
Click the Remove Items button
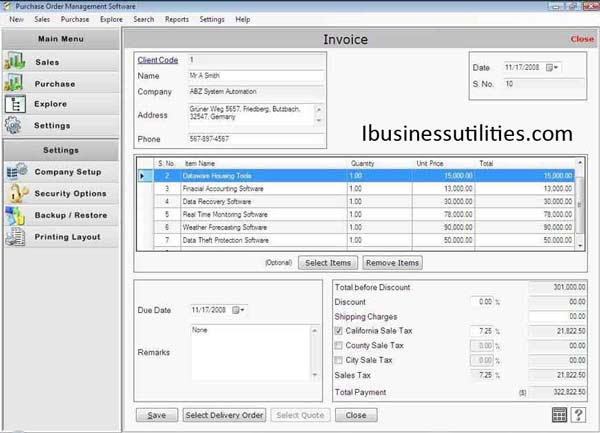pyautogui.click(x=392, y=263)
